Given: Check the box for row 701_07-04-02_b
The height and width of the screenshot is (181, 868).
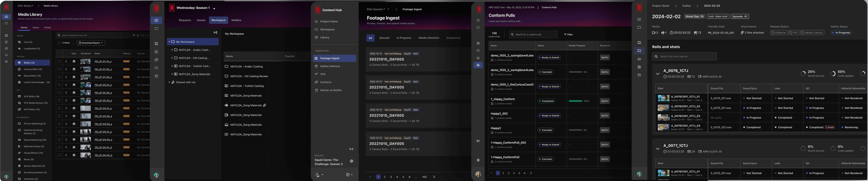Looking at the screenshot, I should point(59,155).
